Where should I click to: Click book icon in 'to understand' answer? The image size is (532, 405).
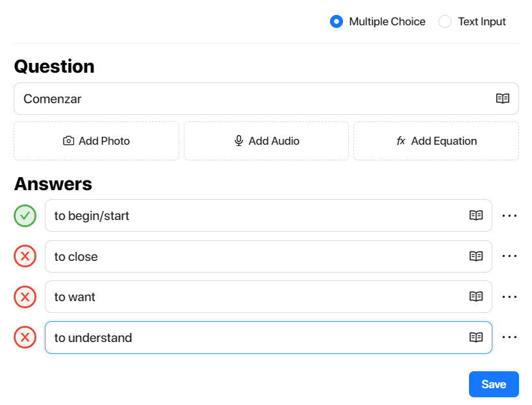(x=476, y=337)
